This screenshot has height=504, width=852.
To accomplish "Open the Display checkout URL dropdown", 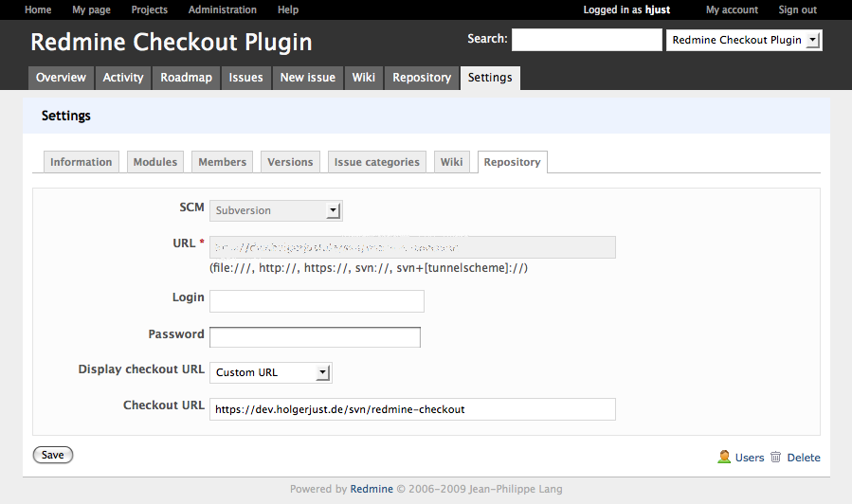I will pyautogui.click(x=271, y=372).
